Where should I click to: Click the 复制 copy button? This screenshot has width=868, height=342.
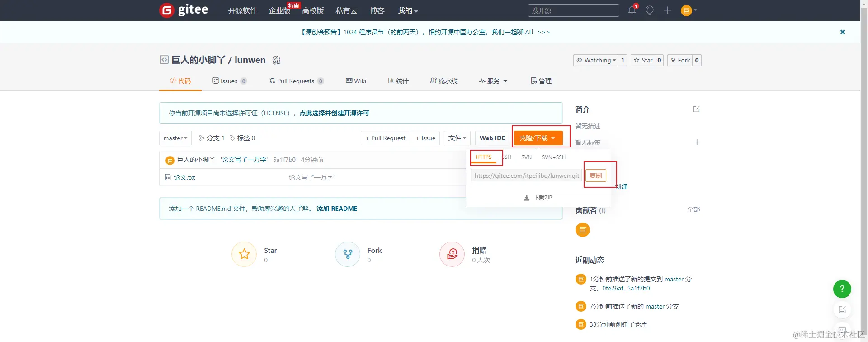coord(595,176)
